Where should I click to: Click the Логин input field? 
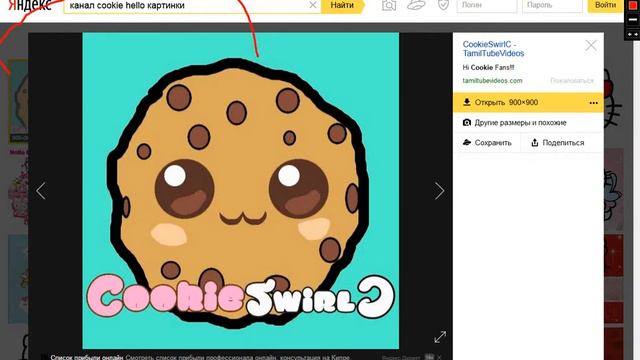click(487, 6)
